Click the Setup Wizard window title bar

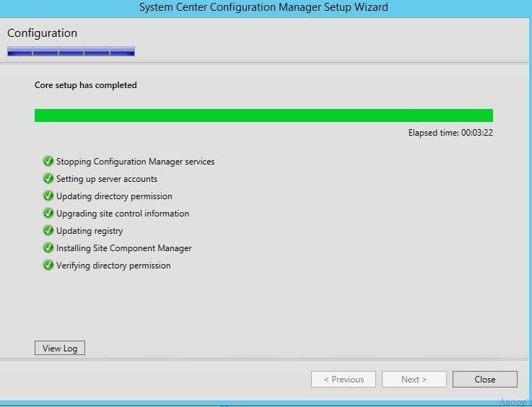[263, 7]
